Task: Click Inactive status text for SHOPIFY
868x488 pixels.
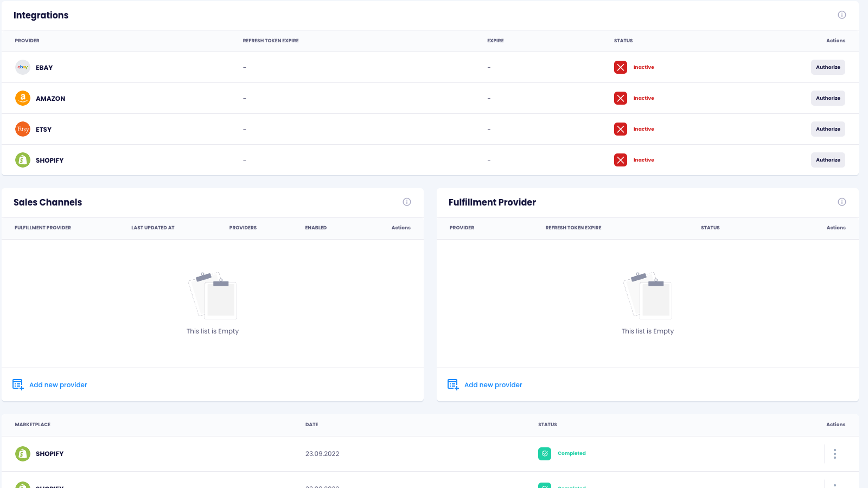Action: coord(644,160)
